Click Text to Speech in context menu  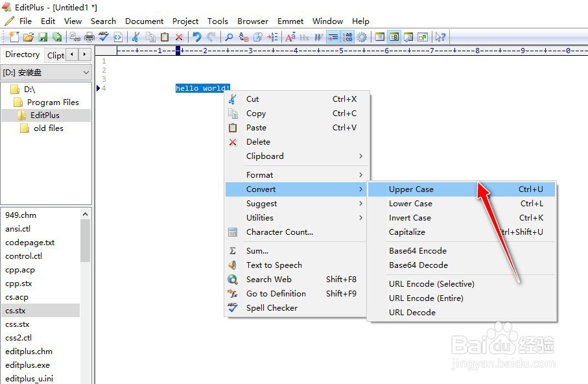coord(297,265)
